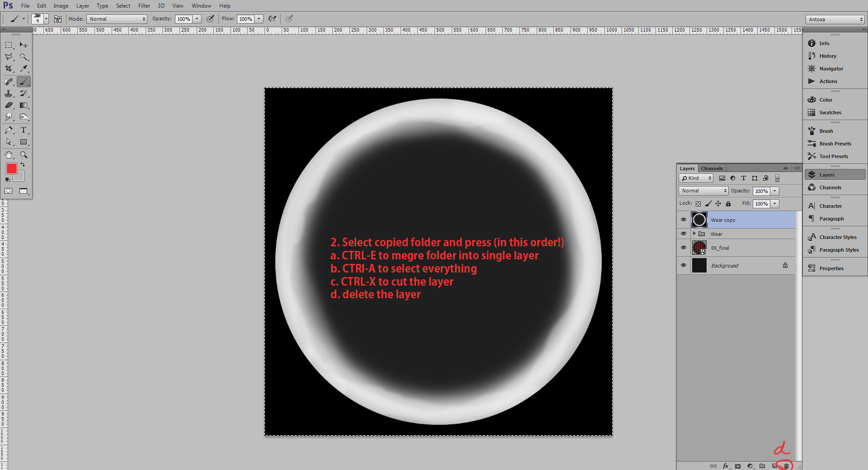The height and width of the screenshot is (470, 868).
Task: Select the Rectangle shape tool
Action: click(x=24, y=142)
